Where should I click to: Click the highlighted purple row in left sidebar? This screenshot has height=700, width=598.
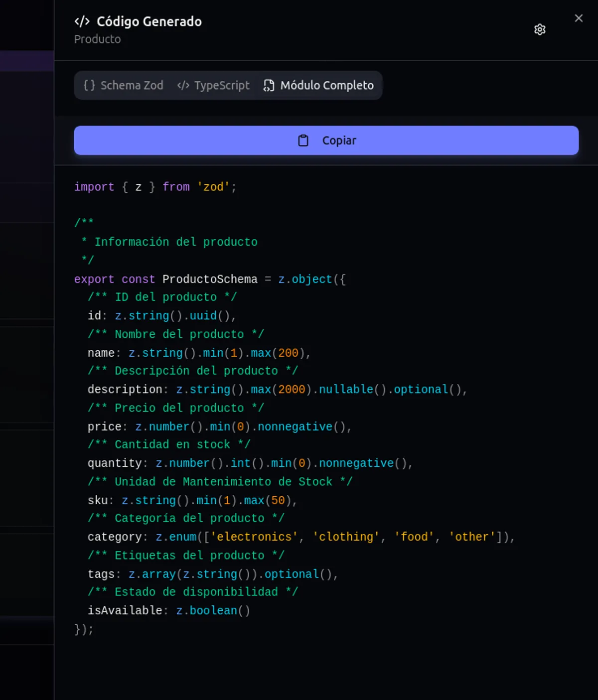point(27,61)
